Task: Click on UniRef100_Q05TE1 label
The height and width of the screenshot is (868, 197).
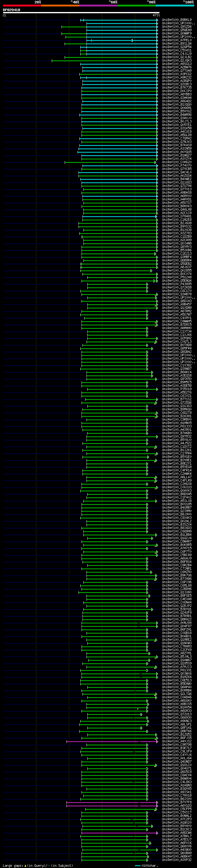Action: [176, 125]
